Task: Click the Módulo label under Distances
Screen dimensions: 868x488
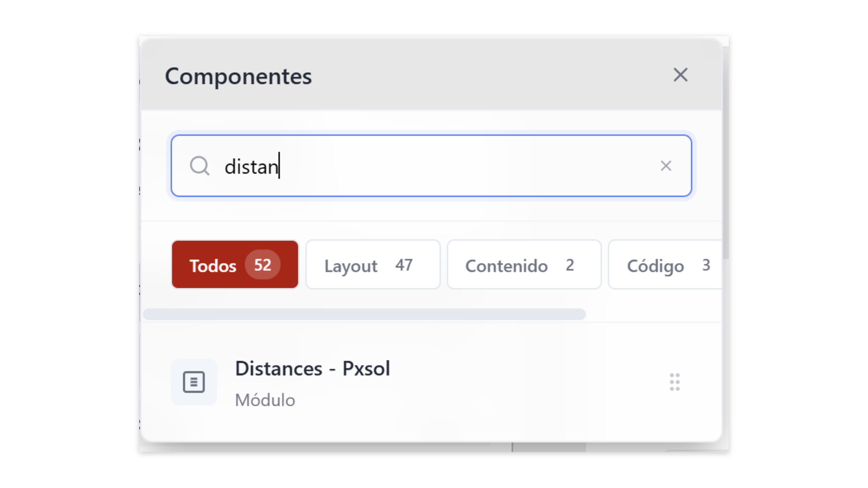Action: point(265,400)
